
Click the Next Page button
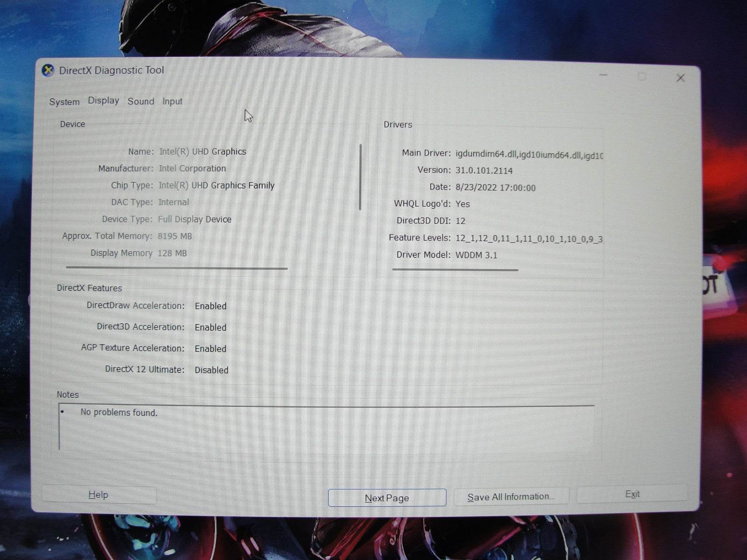point(387,497)
